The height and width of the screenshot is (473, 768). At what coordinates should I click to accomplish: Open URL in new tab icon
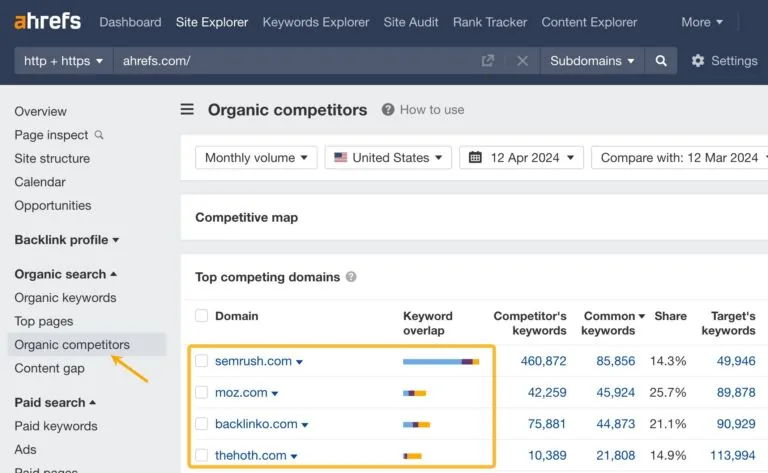click(487, 61)
